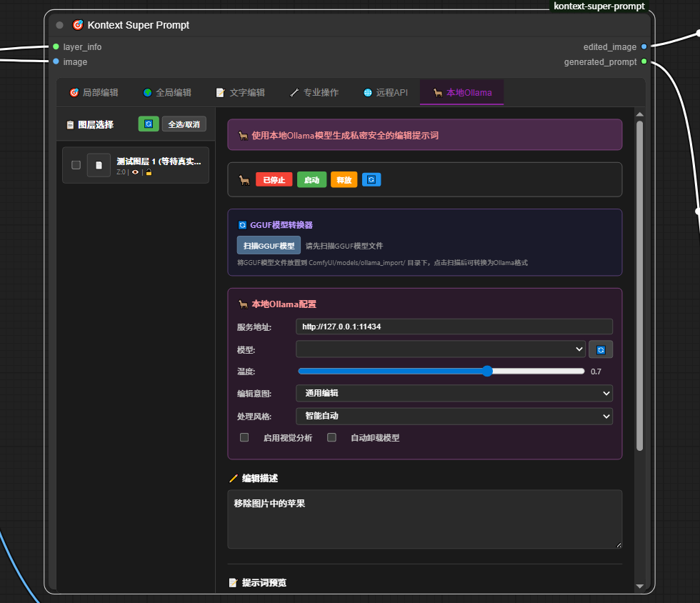The height and width of the screenshot is (603, 700).
Task: Click the 全选/取消 button
Action: pos(184,124)
